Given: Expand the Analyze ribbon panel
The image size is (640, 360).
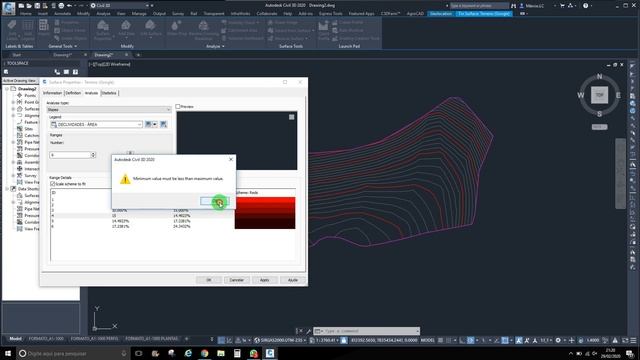Looking at the screenshot, I should [215, 47].
